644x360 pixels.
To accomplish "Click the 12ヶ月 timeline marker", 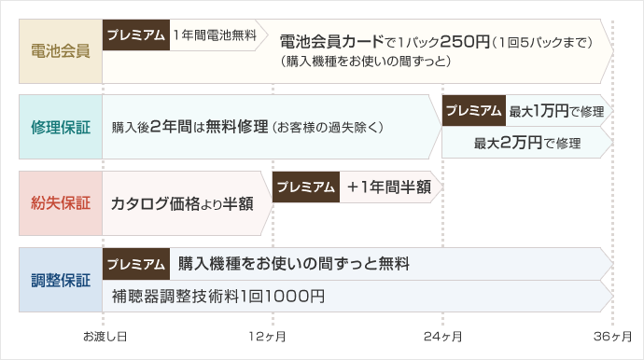I will 267,337.
